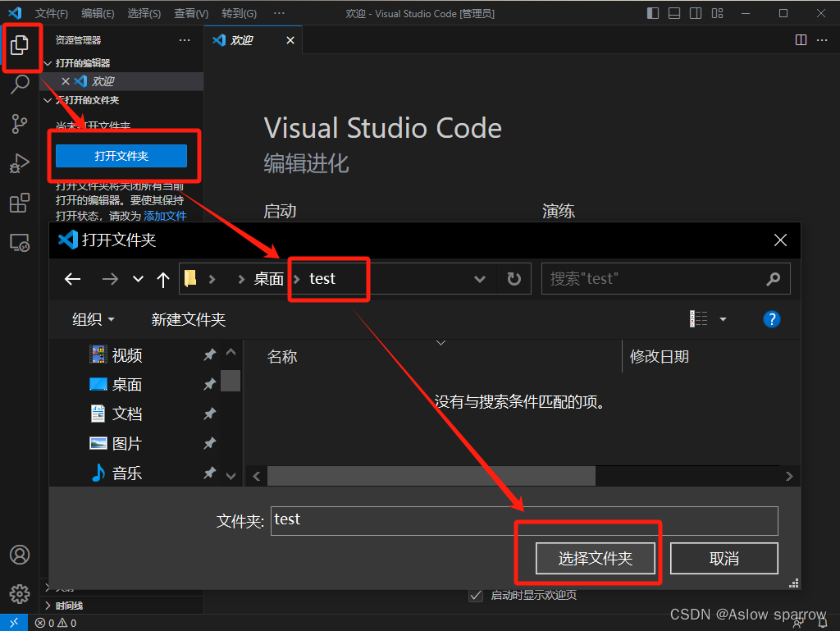Click the horizontal scrollbar thumb in file list
840x631 pixels.
[431, 476]
